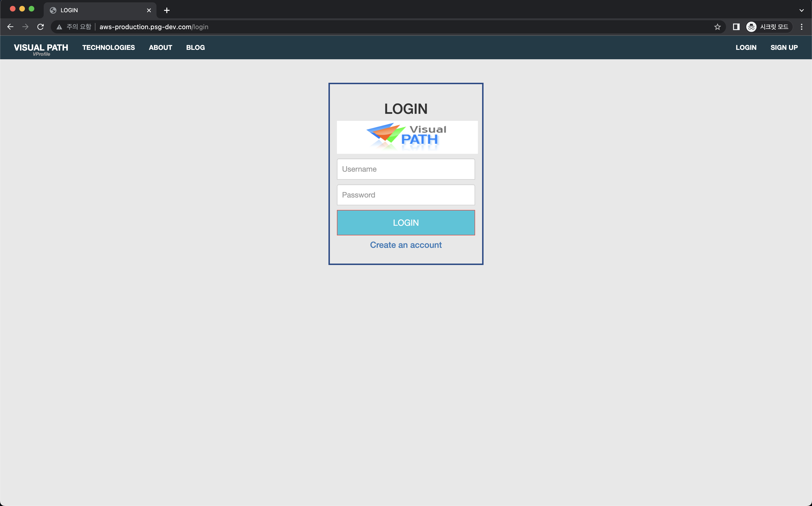
Task: Go to the ABOUT page
Action: click(160, 47)
